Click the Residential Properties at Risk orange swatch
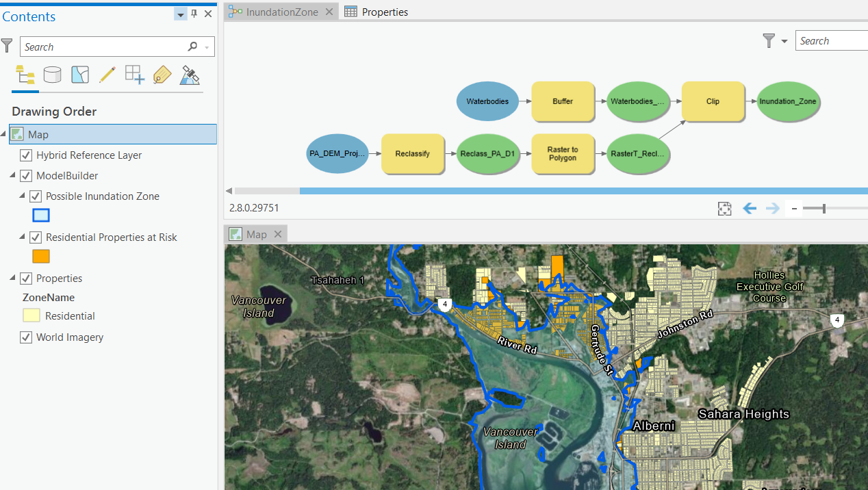This screenshot has width=868, height=490. point(41,257)
